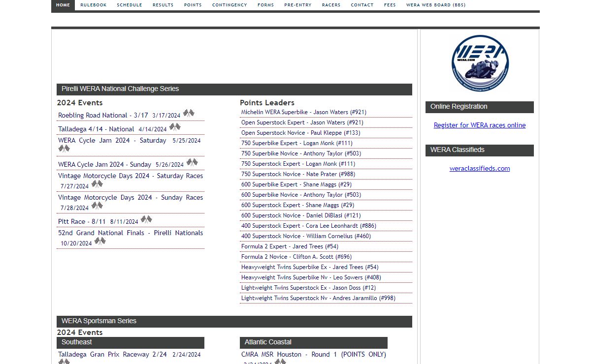Screen dimensions: 591x364
Task: Click the WERA Sportsman Series header
Action: pyautogui.click(x=234, y=321)
